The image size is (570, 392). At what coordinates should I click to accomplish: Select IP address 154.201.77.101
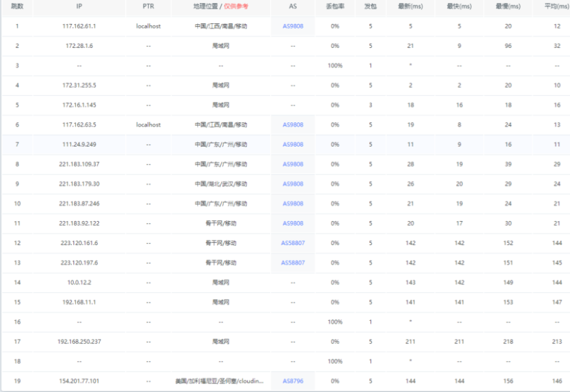coord(79,381)
